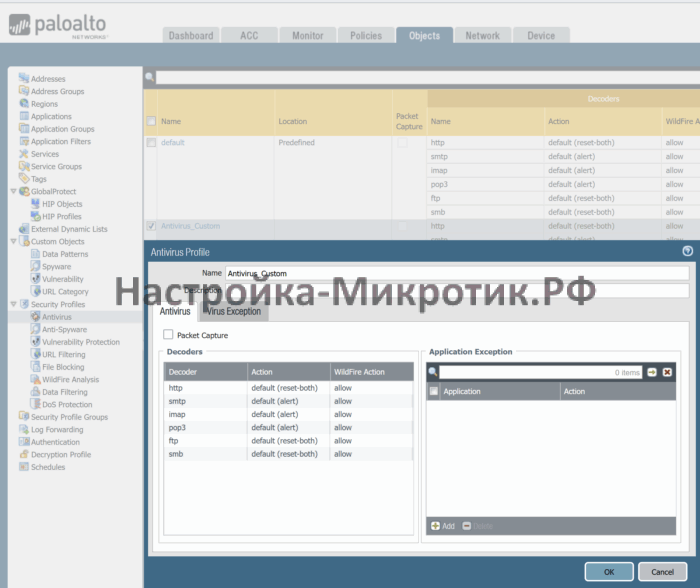Screen dimensions: 700x588
Task: Click the Schedules icon
Action: tap(24, 467)
